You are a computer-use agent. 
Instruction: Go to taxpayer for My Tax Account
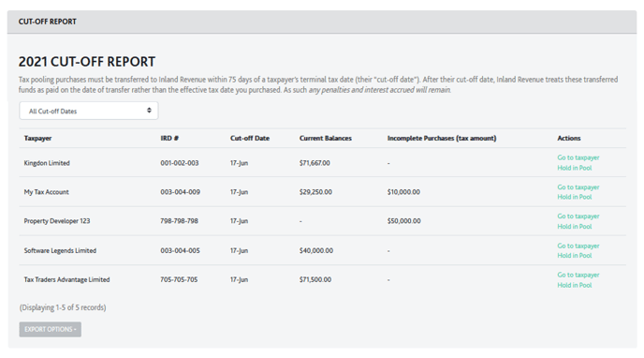point(578,187)
